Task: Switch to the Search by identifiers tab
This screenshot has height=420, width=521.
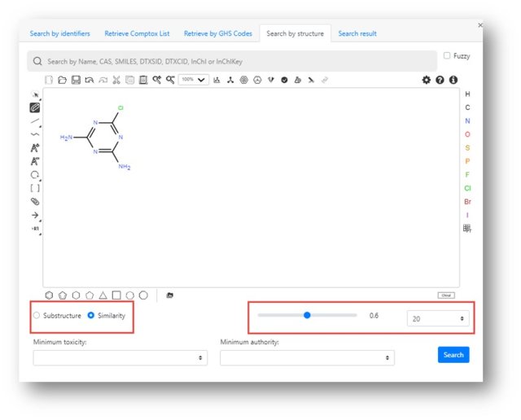Action: pyautogui.click(x=60, y=33)
